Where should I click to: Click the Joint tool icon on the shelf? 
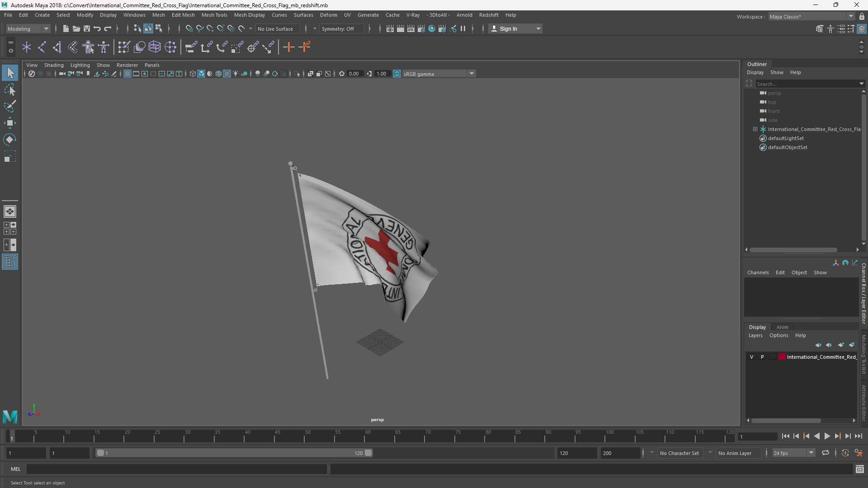[x=42, y=47]
